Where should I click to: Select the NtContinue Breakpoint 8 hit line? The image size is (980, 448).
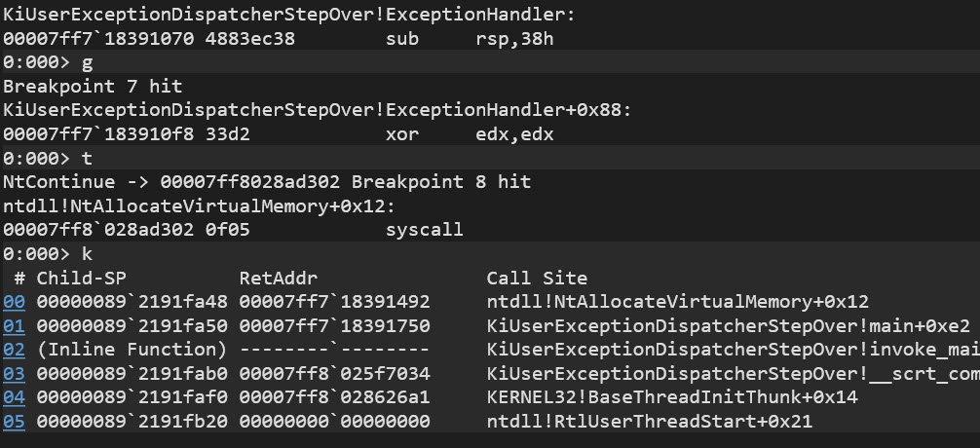267,182
